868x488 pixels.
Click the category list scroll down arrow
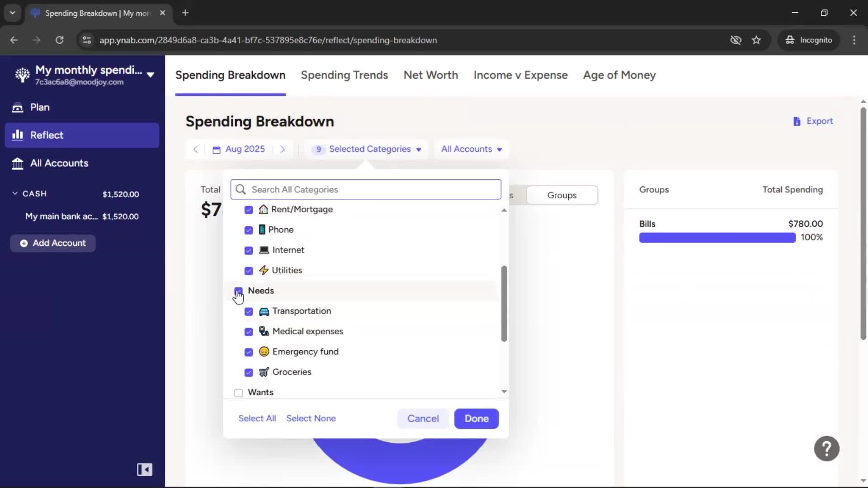tap(504, 392)
